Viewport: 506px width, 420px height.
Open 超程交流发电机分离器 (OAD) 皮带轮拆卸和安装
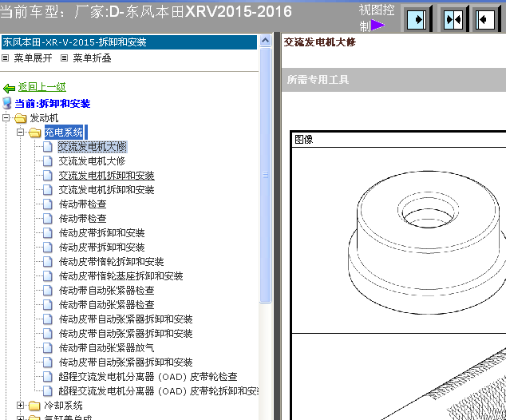[158, 391]
